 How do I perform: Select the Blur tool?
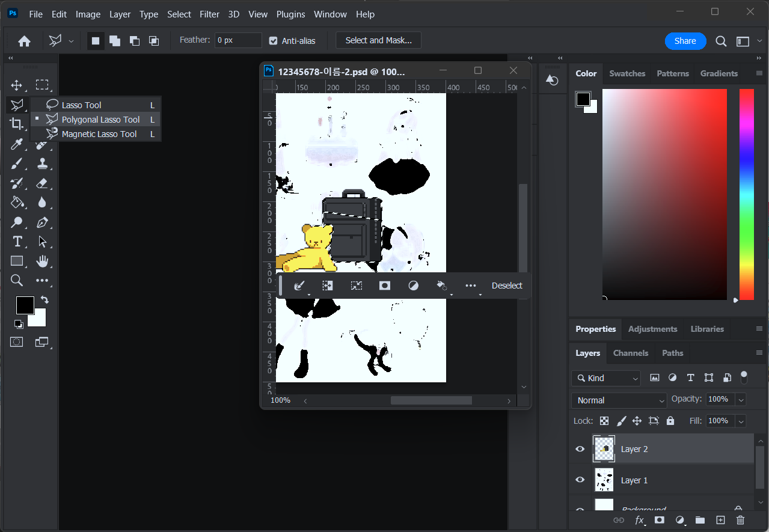tap(42, 203)
